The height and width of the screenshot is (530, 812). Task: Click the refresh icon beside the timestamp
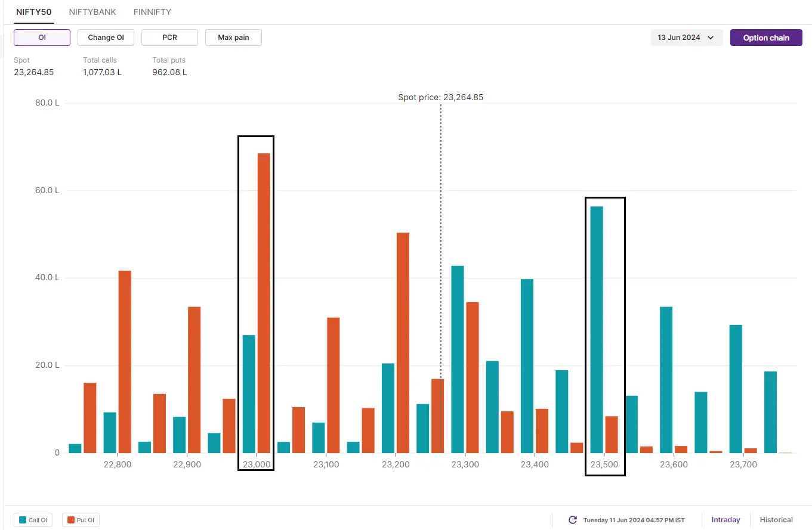pyautogui.click(x=573, y=520)
